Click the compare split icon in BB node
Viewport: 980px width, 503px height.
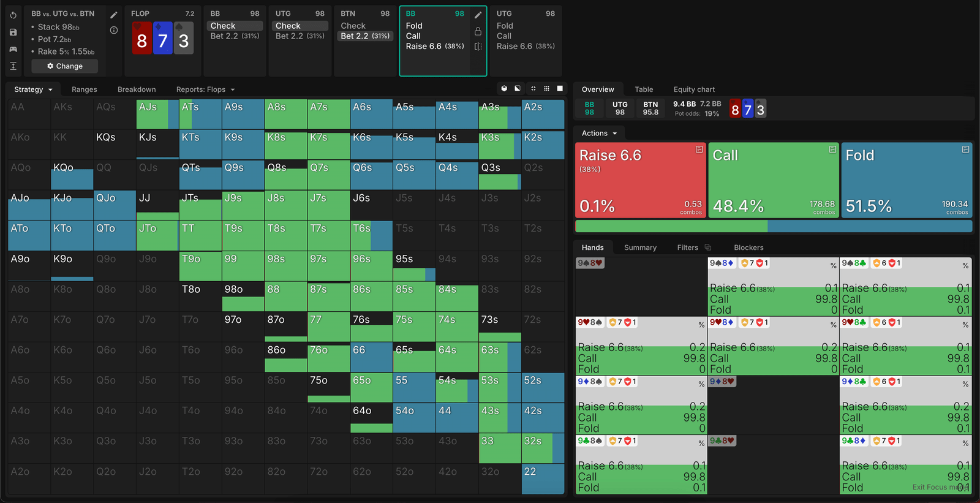(478, 47)
